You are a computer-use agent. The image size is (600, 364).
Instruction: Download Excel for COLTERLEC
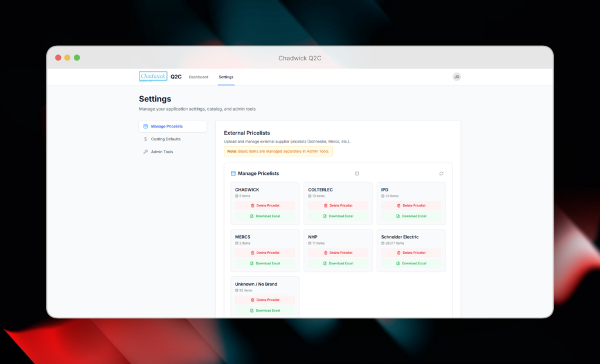pos(338,216)
